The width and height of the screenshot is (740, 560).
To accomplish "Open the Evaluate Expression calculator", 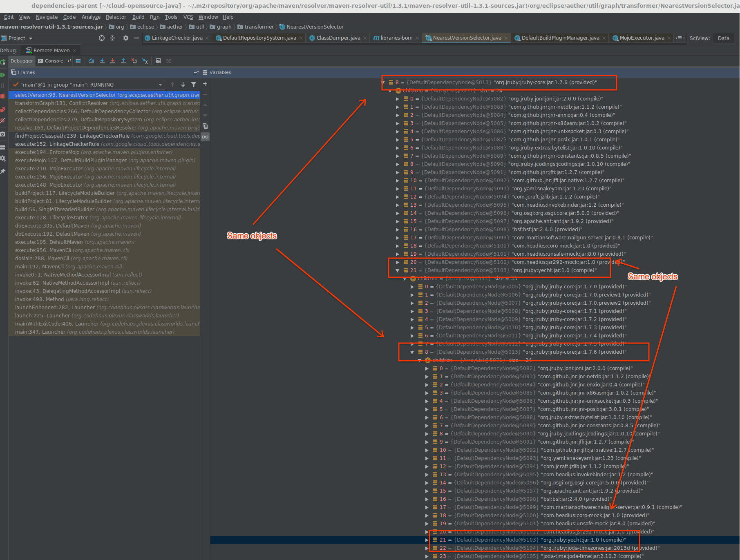I will (x=158, y=61).
